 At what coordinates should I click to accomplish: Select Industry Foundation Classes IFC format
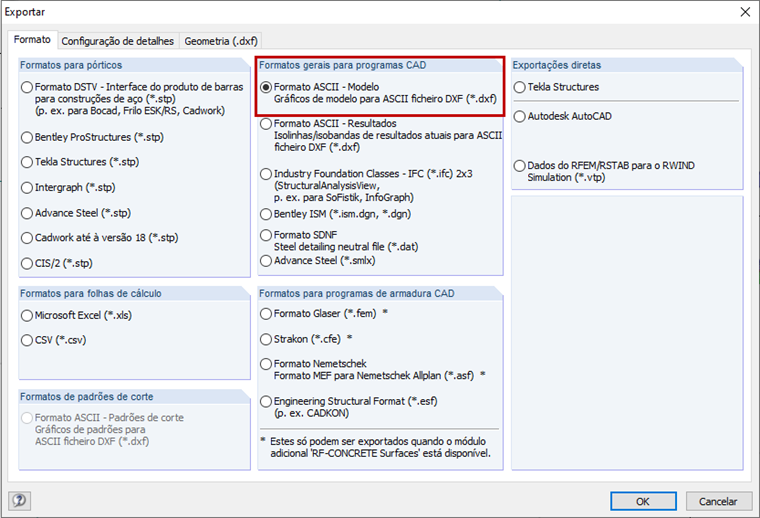266,173
